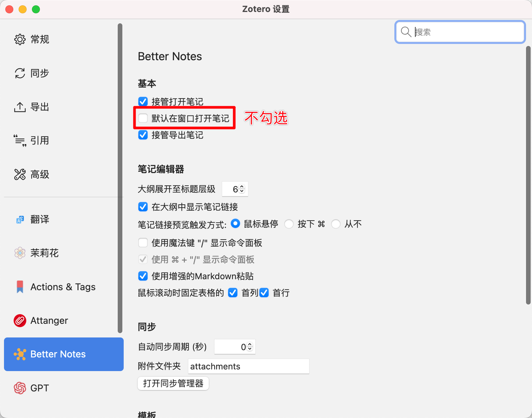Click the magnifier icon in search box
Screen dimensions: 532x418
click(406, 32)
